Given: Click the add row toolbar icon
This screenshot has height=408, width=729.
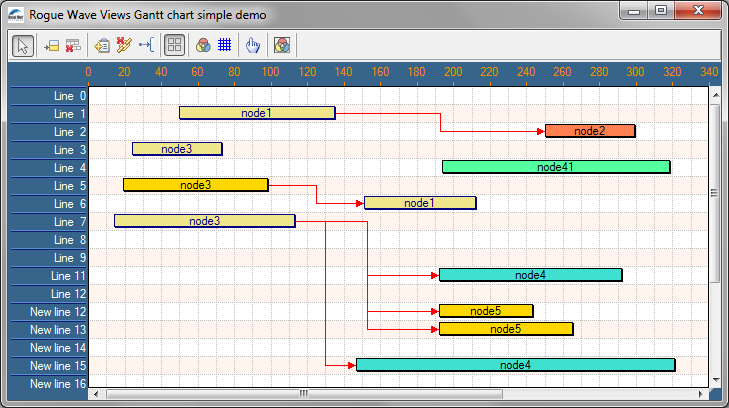Looking at the screenshot, I should 50,45.
